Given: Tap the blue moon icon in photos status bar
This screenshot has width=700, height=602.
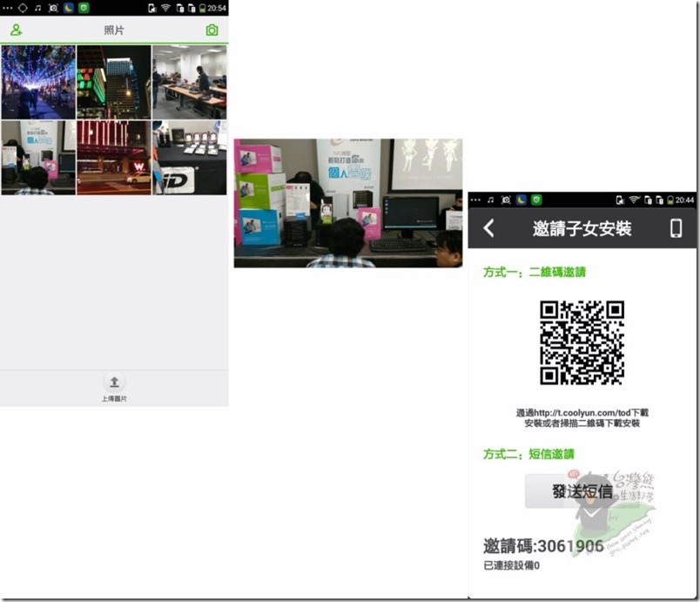Looking at the screenshot, I should [x=69, y=8].
